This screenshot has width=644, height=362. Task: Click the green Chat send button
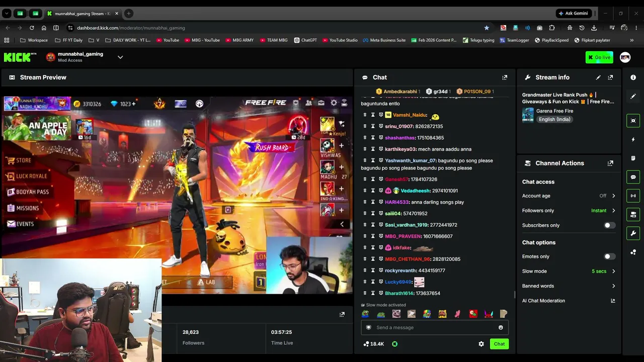(499, 344)
